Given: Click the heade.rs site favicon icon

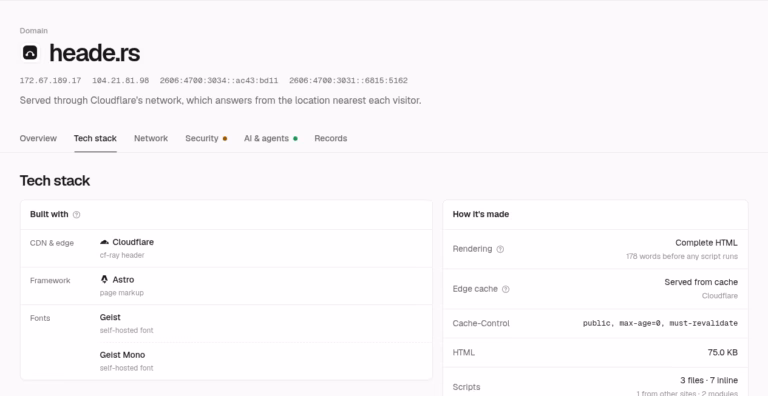Looking at the screenshot, I should click(x=30, y=52).
